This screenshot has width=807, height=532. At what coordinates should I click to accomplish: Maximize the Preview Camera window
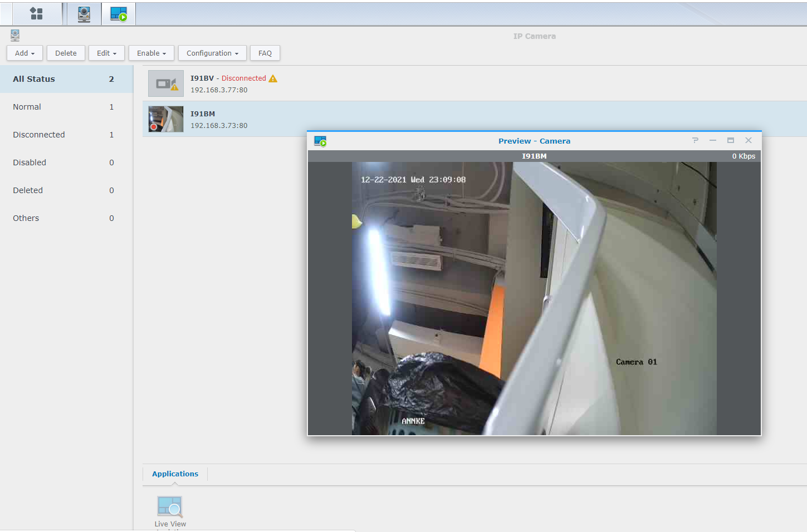(731, 141)
